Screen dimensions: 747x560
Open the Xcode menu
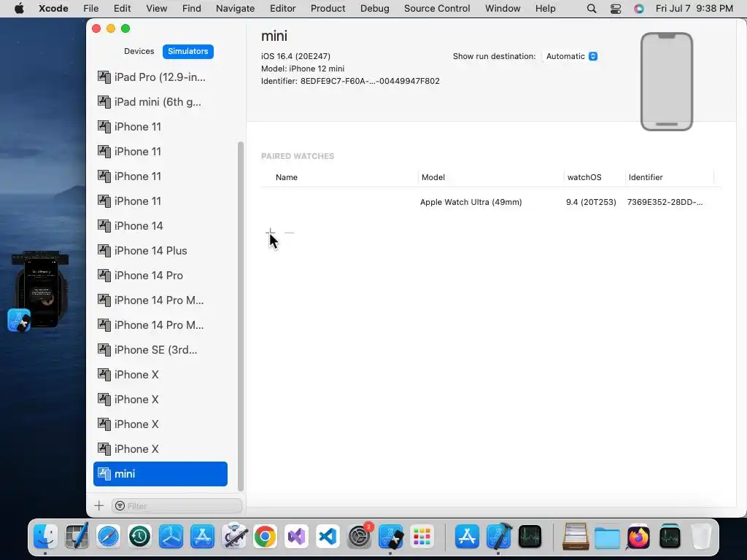[53, 9]
